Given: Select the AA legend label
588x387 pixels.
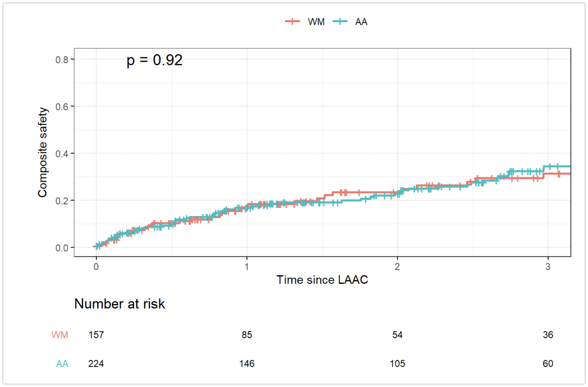Looking at the screenshot, I should click(x=361, y=22).
